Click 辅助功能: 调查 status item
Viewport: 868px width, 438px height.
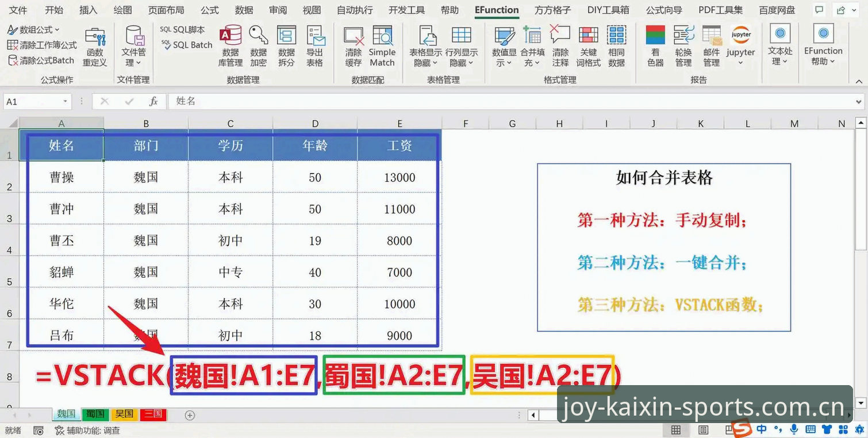(x=87, y=430)
